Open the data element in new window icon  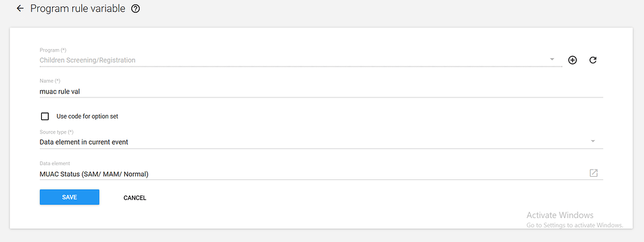pyautogui.click(x=594, y=173)
